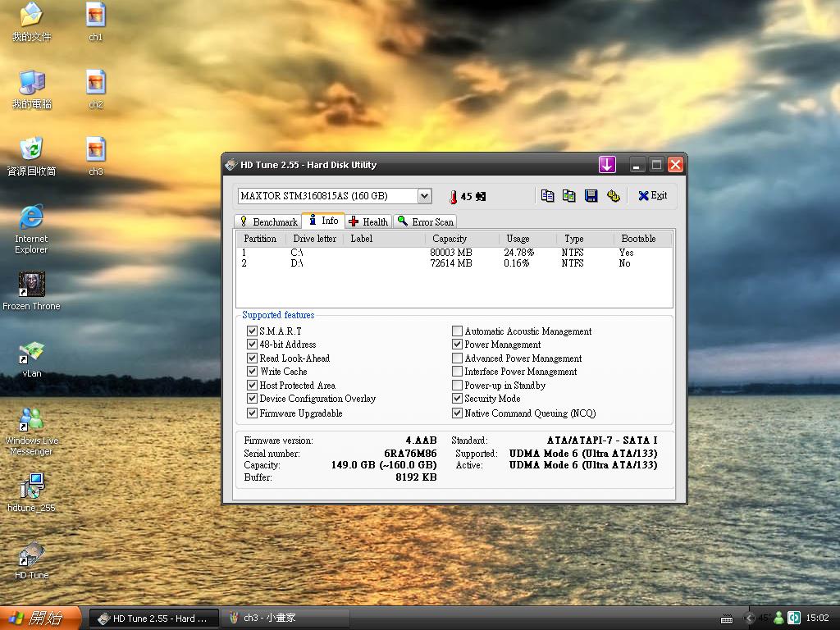
Task: Expand hidden tray icons with arrow
Action: pyautogui.click(x=749, y=618)
